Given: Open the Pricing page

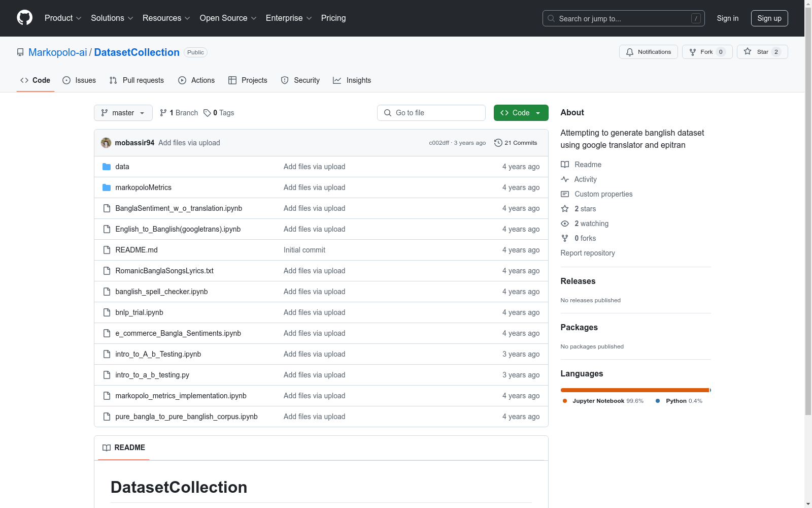Looking at the screenshot, I should pos(333,18).
